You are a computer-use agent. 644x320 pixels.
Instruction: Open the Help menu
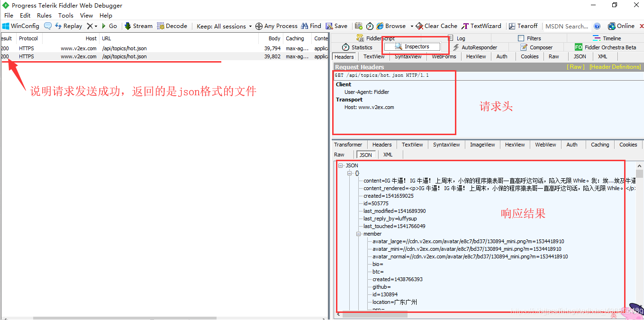106,15
